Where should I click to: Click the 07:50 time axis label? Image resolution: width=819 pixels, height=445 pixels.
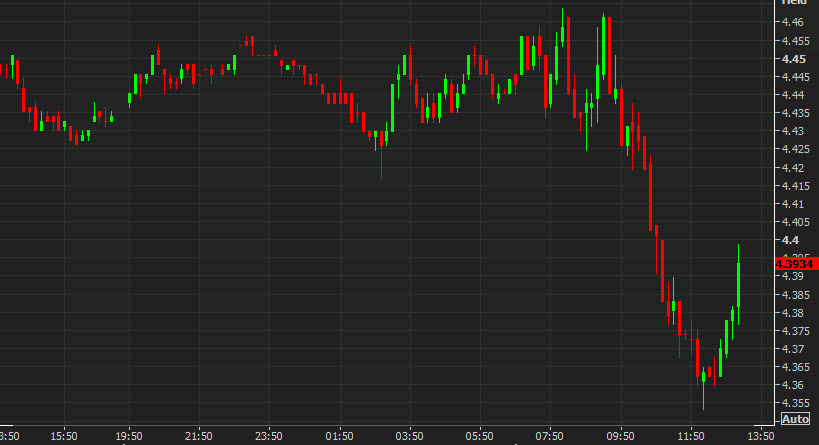pos(549,436)
